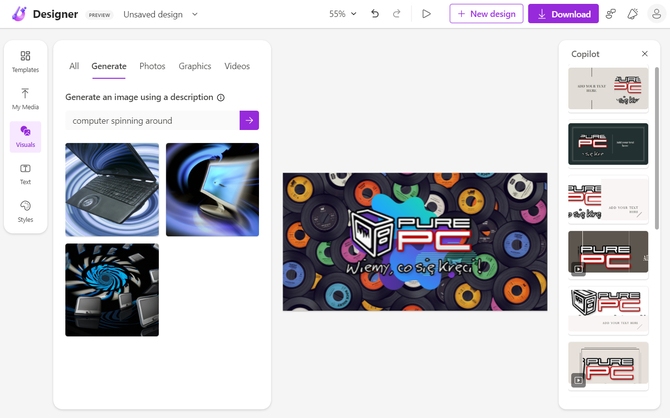Redo the last action
The width and height of the screenshot is (670, 418).
click(397, 14)
